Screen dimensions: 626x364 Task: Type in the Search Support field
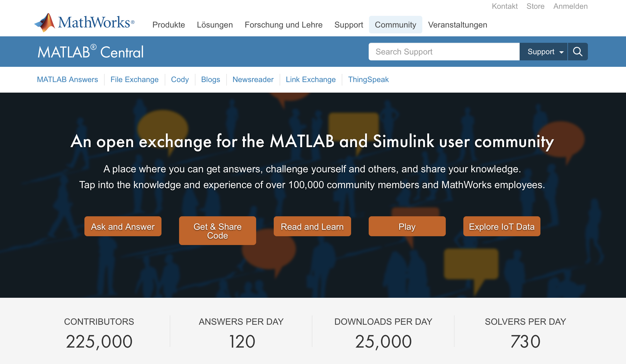(444, 52)
